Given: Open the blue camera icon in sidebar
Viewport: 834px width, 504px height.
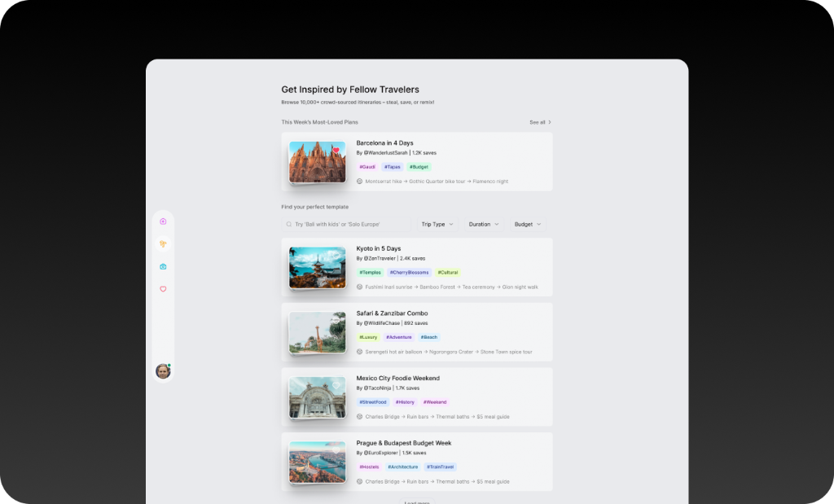Looking at the screenshot, I should (x=163, y=266).
